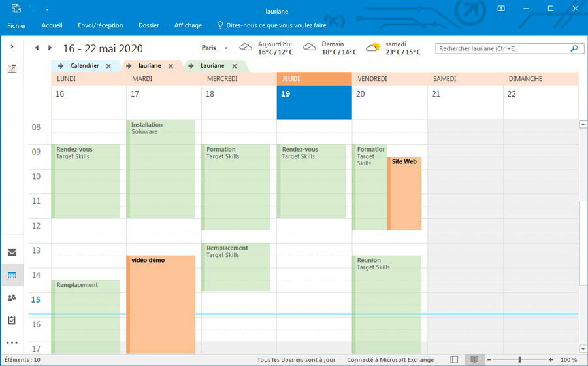This screenshot has width=588, height=366.
Task: Click the 'Rechercher lauriane' search field
Action: tap(510, 49)
